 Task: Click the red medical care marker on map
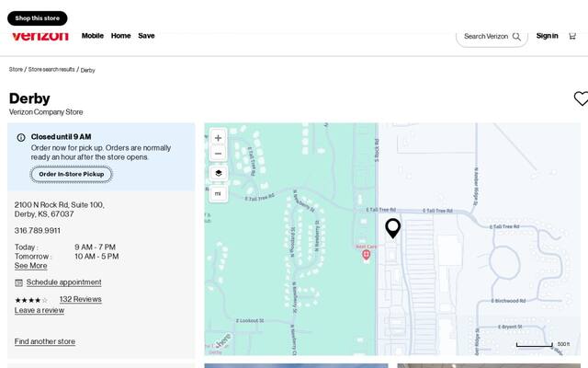(x=366, y=255)
